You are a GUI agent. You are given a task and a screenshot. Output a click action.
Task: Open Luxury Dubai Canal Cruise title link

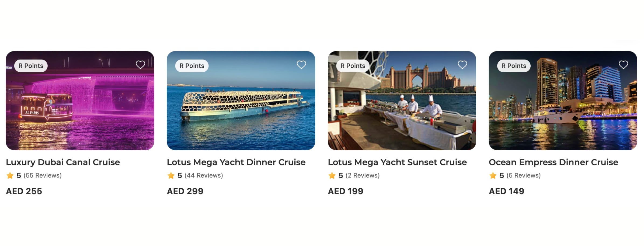(63, 162)
